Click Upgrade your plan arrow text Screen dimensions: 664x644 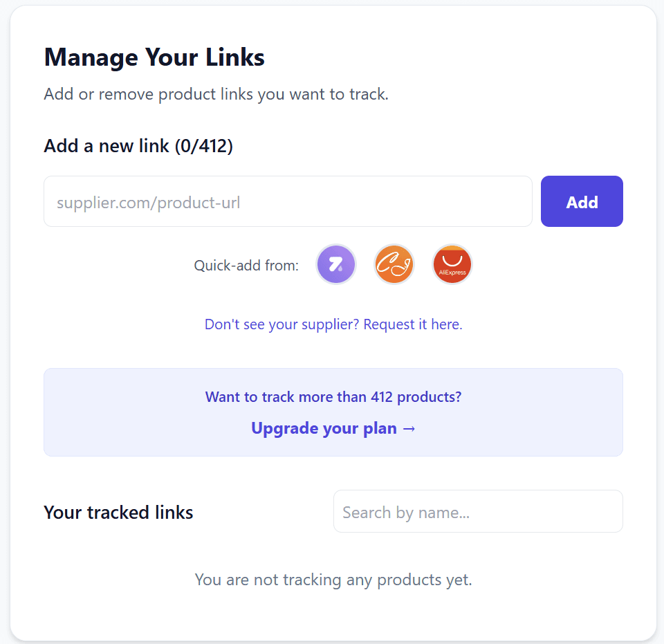pos(333,428)
